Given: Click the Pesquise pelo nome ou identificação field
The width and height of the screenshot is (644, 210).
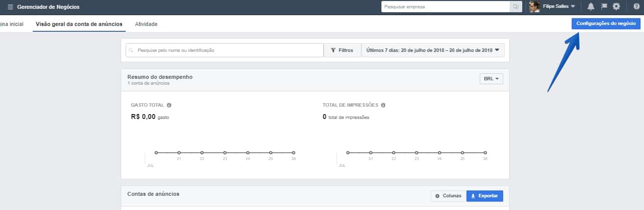Looking at the screenshot, I should click(x=224, y=50).
